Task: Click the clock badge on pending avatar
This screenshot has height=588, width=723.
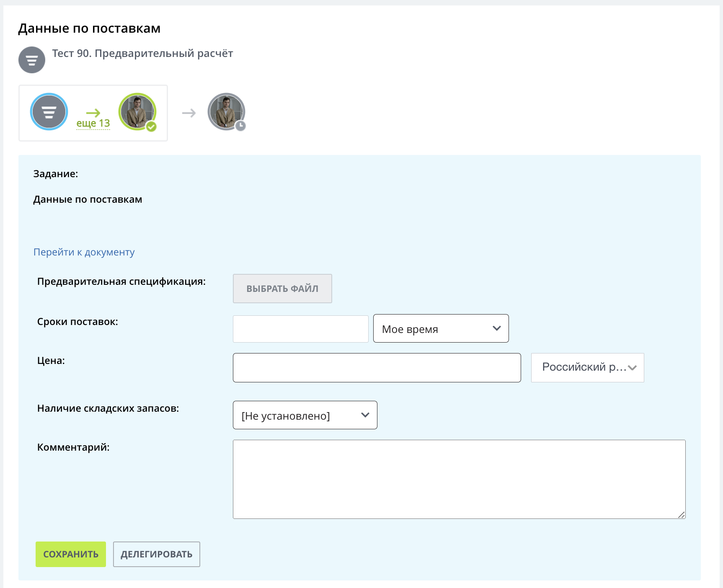Action: tap(240, 126)
